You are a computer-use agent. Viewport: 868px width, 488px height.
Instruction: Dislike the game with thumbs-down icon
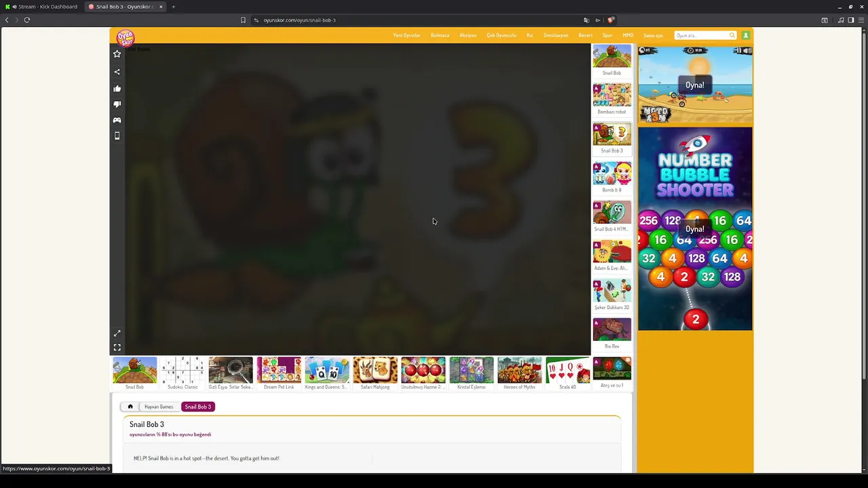click(x=117, y=104)
